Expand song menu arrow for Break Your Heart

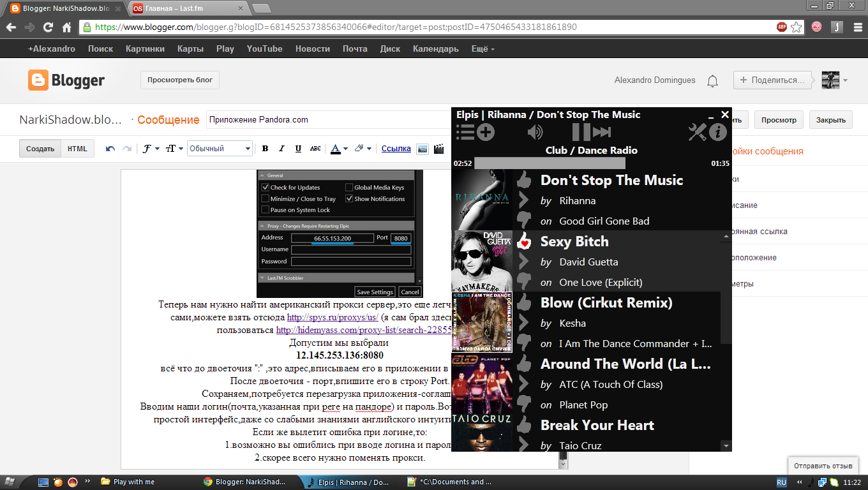click(x=524, y=443)
